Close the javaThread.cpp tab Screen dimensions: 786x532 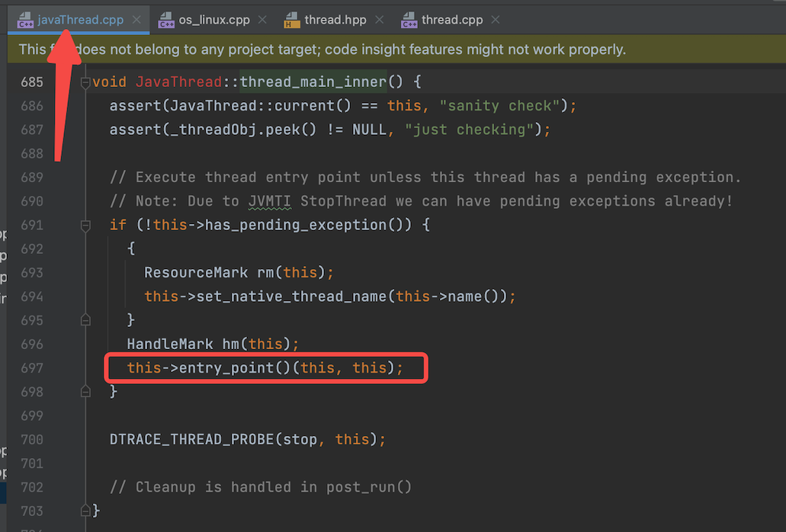[x=136, y=20]
